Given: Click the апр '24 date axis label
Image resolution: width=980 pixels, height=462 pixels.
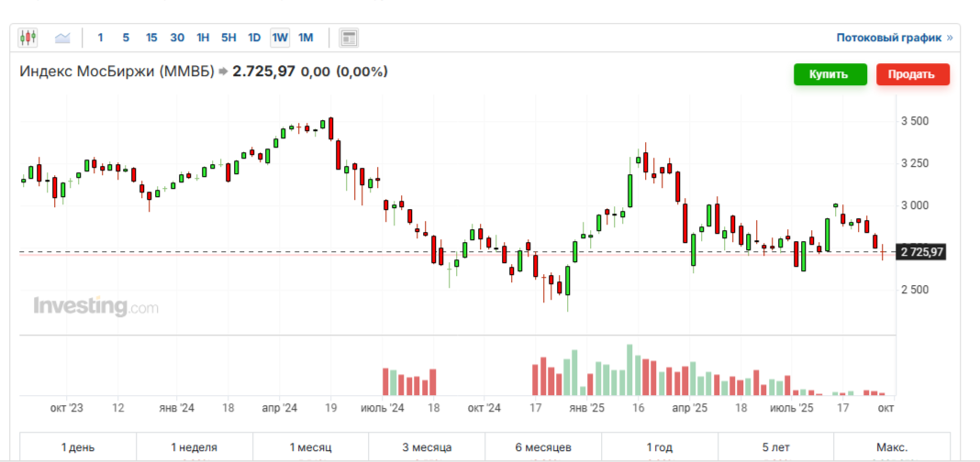Looking at the screenshot, I should click(x=279, y=408).
